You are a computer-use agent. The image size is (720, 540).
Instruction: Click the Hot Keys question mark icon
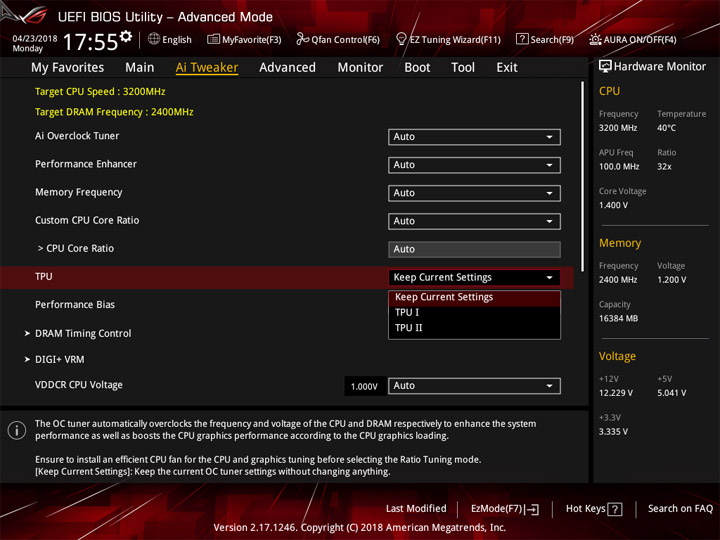615,509
